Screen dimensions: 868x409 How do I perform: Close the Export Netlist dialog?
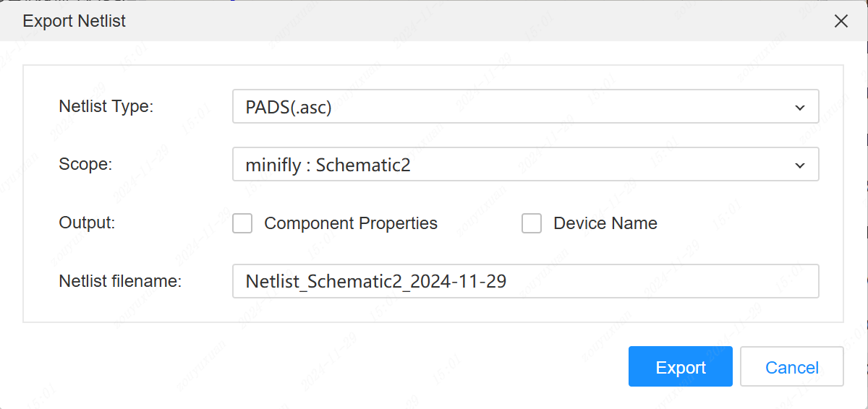841,21
